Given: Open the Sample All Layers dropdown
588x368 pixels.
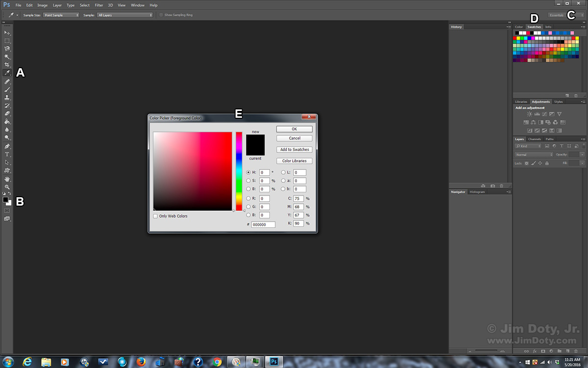Looking at the screenshot, I should pyautogui.click(x=125, y=15).
